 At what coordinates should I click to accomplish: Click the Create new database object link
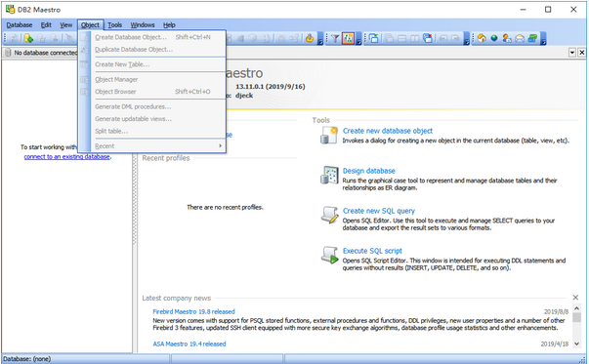[x=387, y=131]
